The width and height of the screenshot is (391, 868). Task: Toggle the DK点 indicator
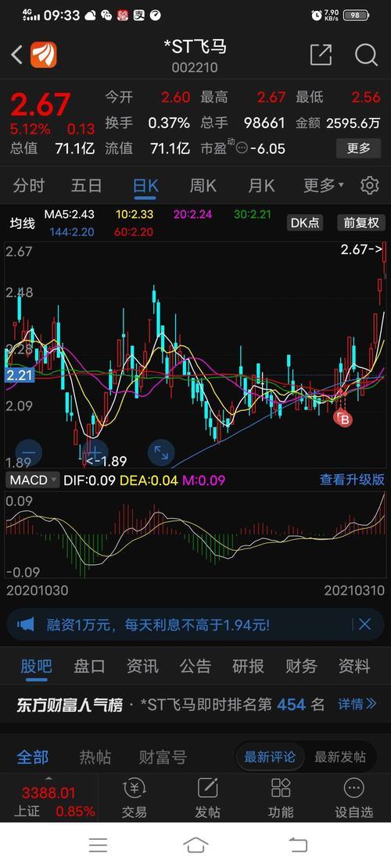click(x=305, y=223)
